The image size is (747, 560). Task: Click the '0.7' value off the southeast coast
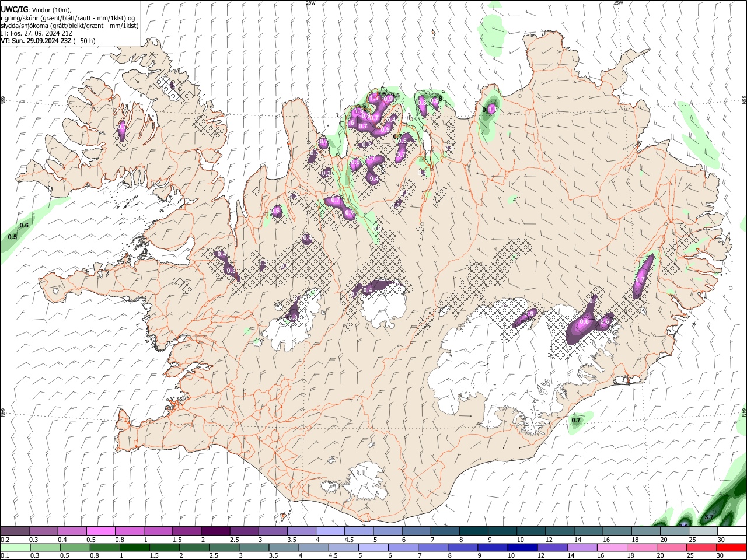576,420
